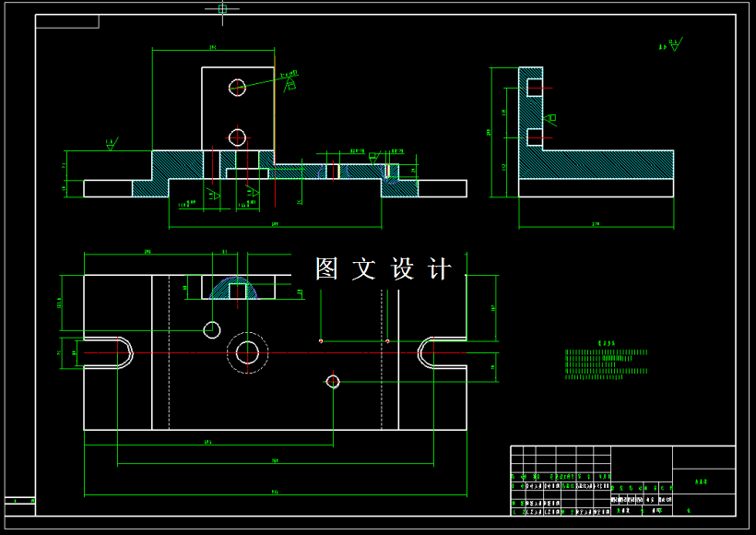Pick the right red grip point in plan view
The image size is (756, 535).
(387, 341)
